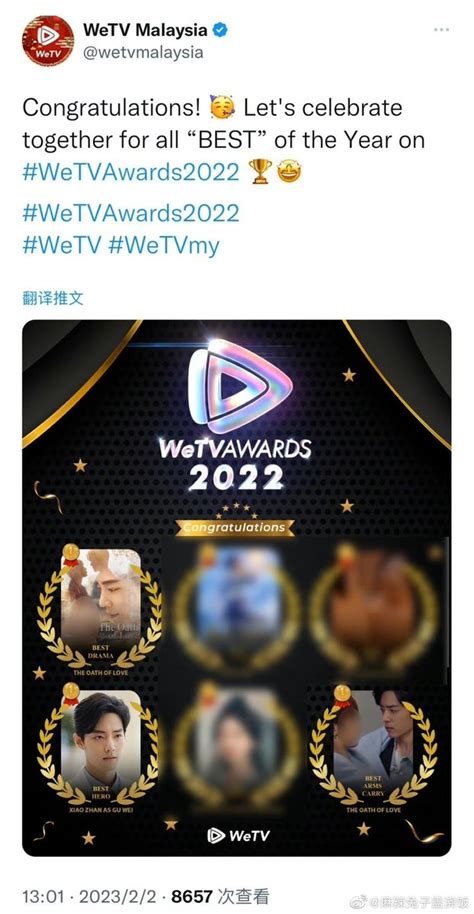
Task: Click the star-eyes emoji after the trophy
Action: pyautogui.click(x=289, y=172)
